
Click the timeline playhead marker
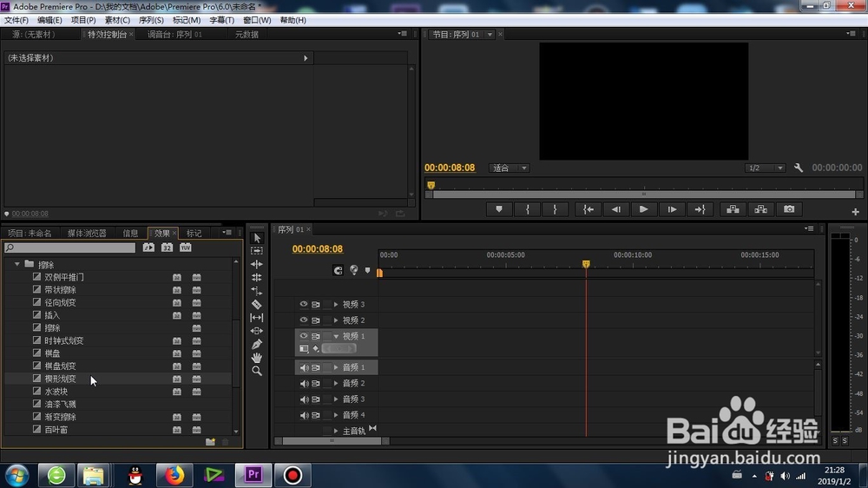coord(586,264)
